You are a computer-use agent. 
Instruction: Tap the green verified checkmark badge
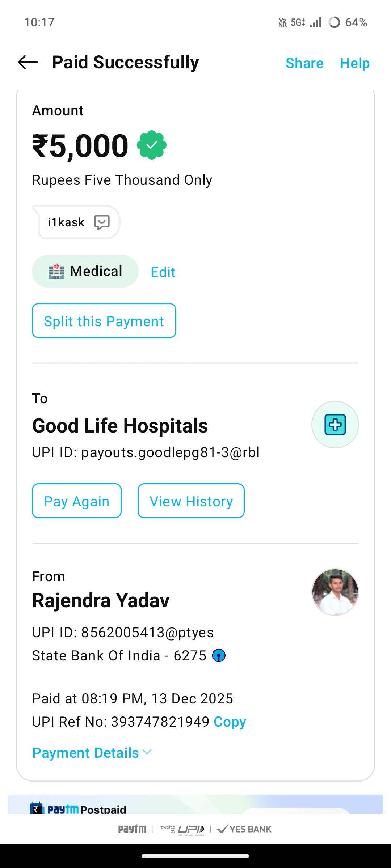[x=152, y=145]
